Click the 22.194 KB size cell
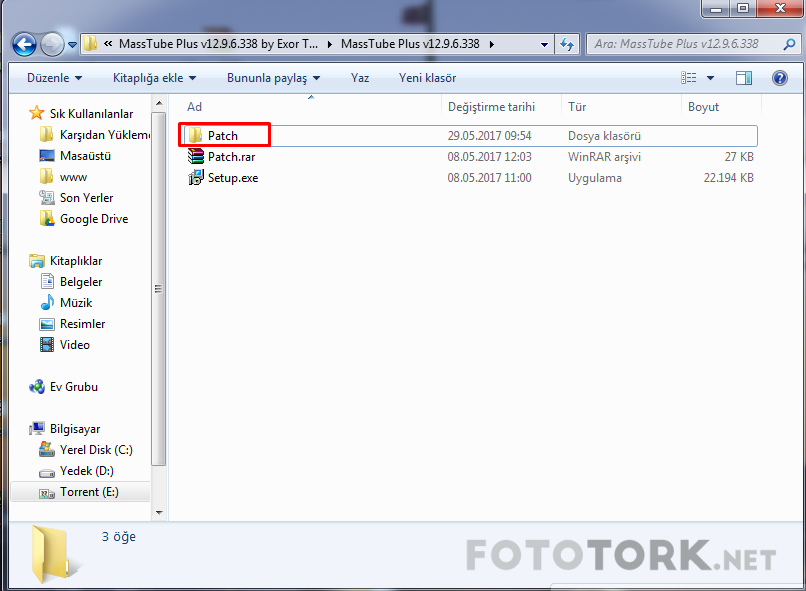Image resolution: width=806 pixels, height=591 pixels. point(728,178)
